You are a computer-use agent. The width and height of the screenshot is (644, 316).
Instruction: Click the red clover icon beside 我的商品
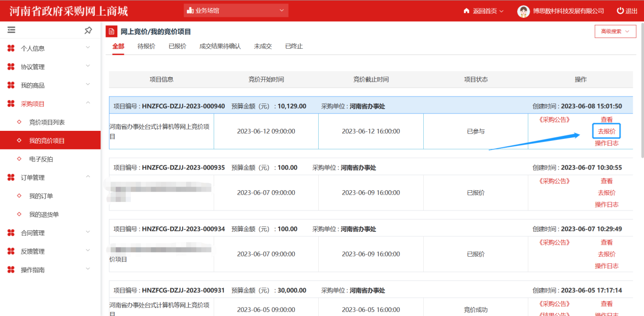[11, 85]
